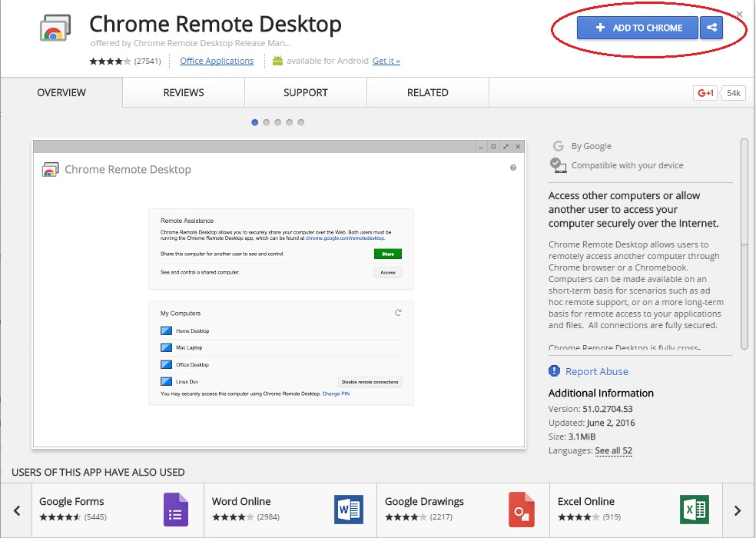
Task: Click the Add to Chrome button
Action: [x=638, y=28]
